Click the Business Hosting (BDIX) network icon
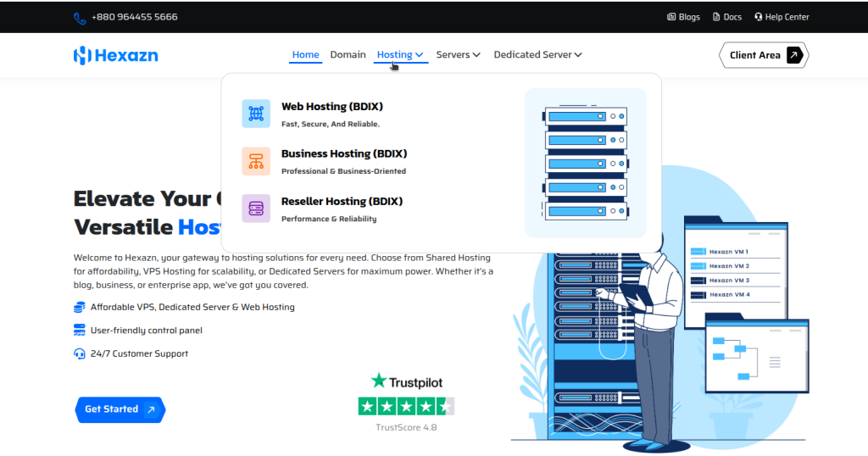 click(256, 161)
